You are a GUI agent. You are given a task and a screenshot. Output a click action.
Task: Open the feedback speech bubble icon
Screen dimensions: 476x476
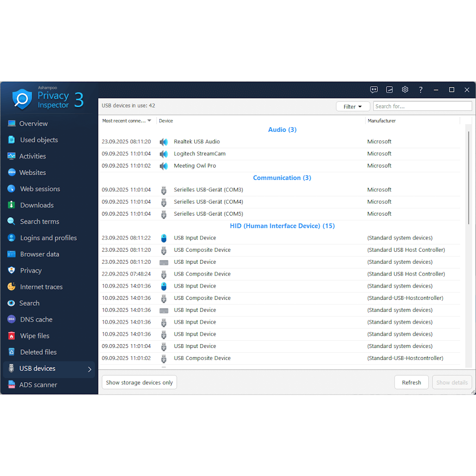tap(374, 89)
